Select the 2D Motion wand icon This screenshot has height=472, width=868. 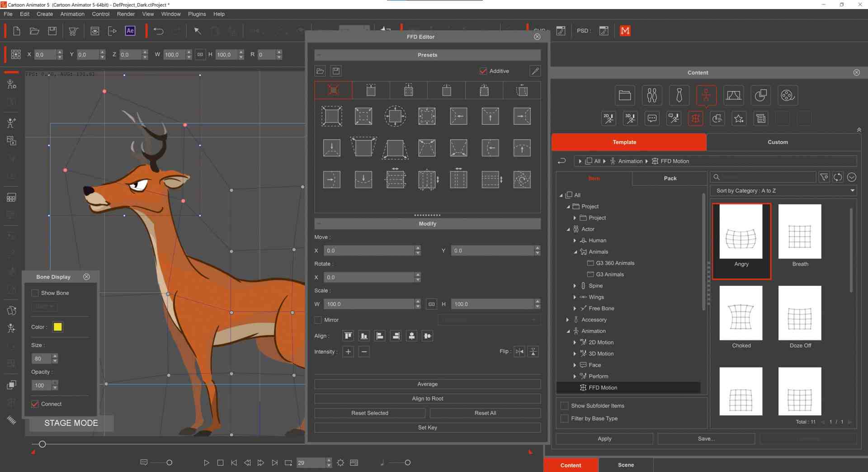coord(608,118)
